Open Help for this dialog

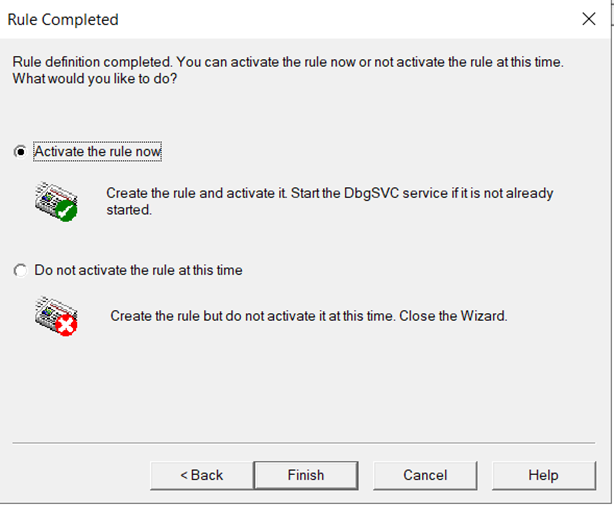pos(543,475)
